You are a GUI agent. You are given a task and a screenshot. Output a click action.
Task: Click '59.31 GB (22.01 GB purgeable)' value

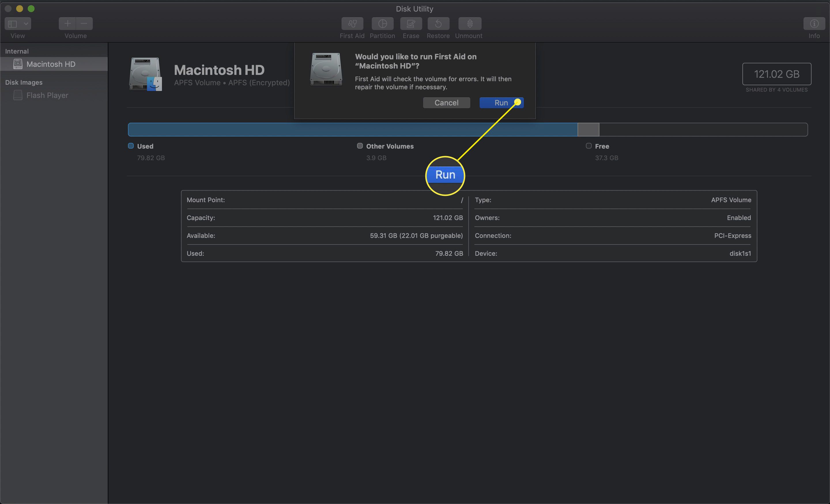point(416,236)
